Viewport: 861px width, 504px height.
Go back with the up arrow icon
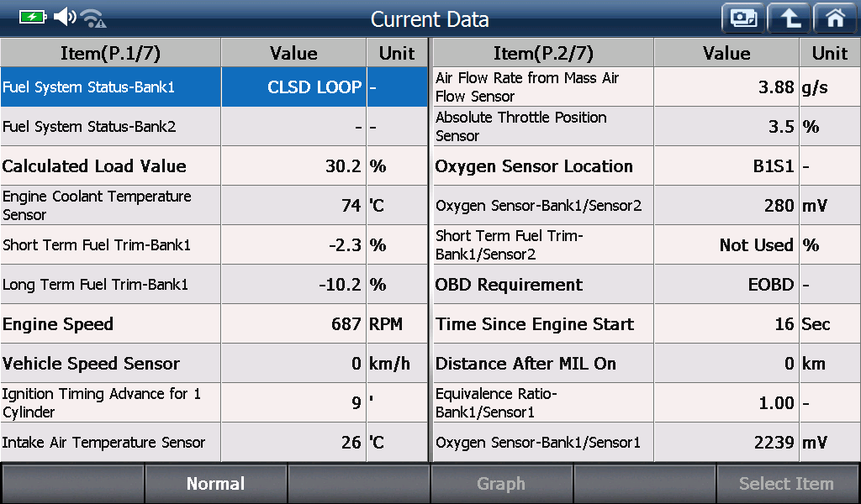789,18
